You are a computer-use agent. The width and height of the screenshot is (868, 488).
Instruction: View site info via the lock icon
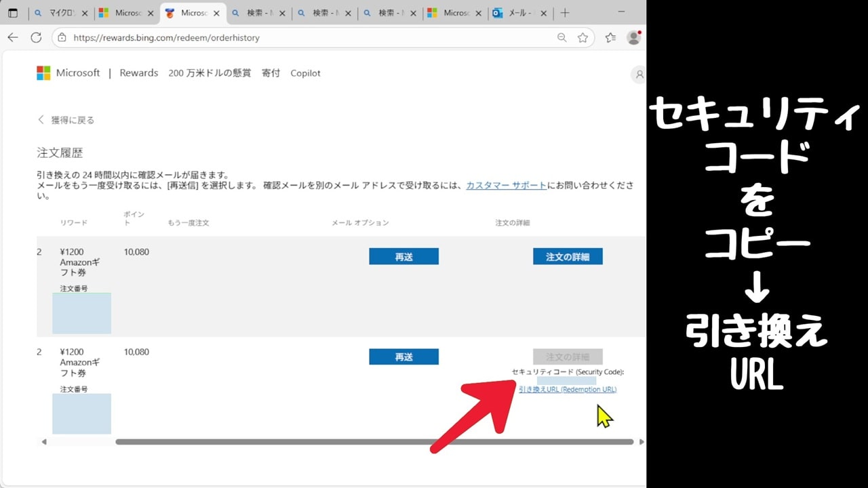(62, 38)
